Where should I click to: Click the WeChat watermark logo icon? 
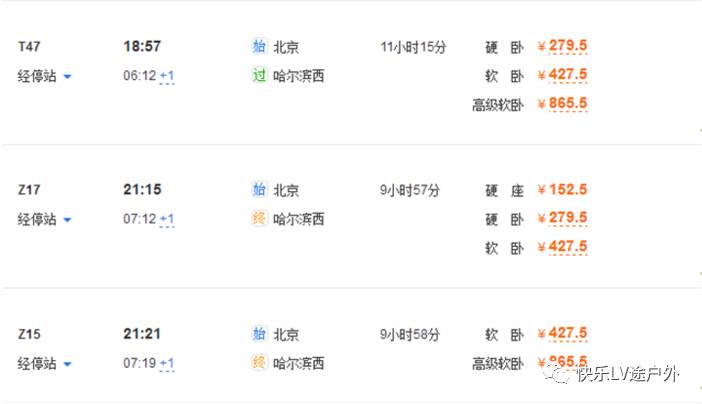[x=557, y=374]
